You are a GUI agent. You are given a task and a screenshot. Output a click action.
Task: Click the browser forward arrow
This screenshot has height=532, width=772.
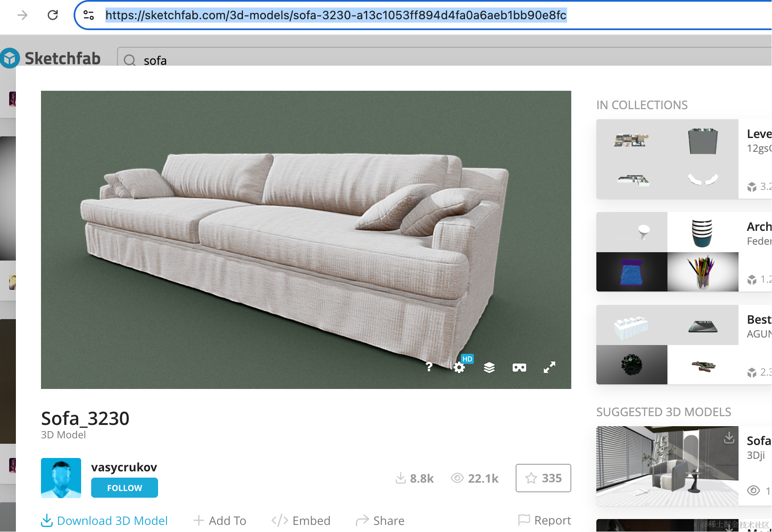(23, 15)
